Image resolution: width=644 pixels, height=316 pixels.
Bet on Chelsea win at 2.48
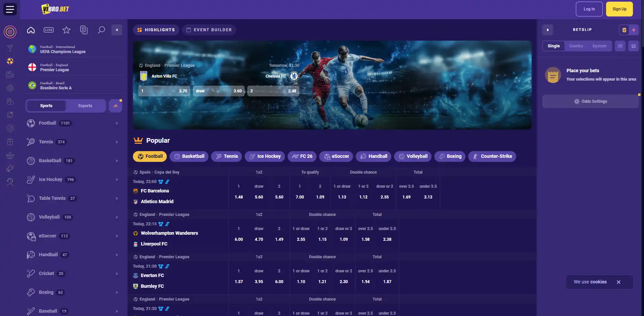click(x=273, y=91)
